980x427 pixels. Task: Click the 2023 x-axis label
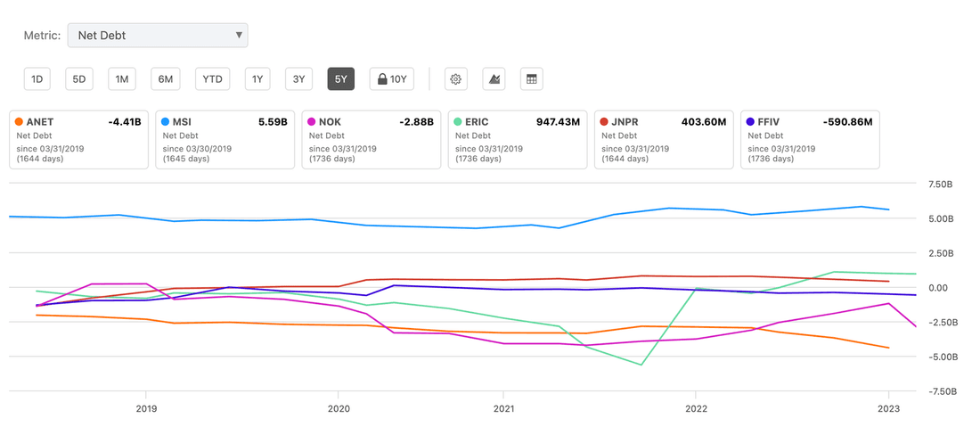point(888,409)
